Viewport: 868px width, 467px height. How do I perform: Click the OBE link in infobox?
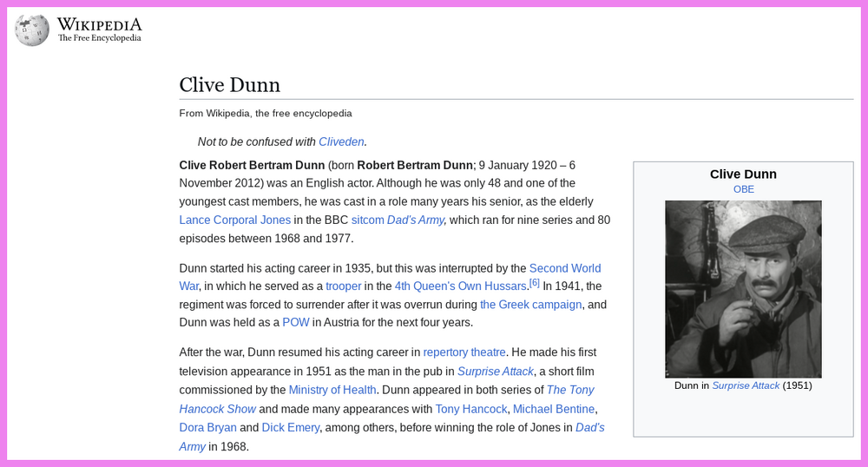pos(744,189)
